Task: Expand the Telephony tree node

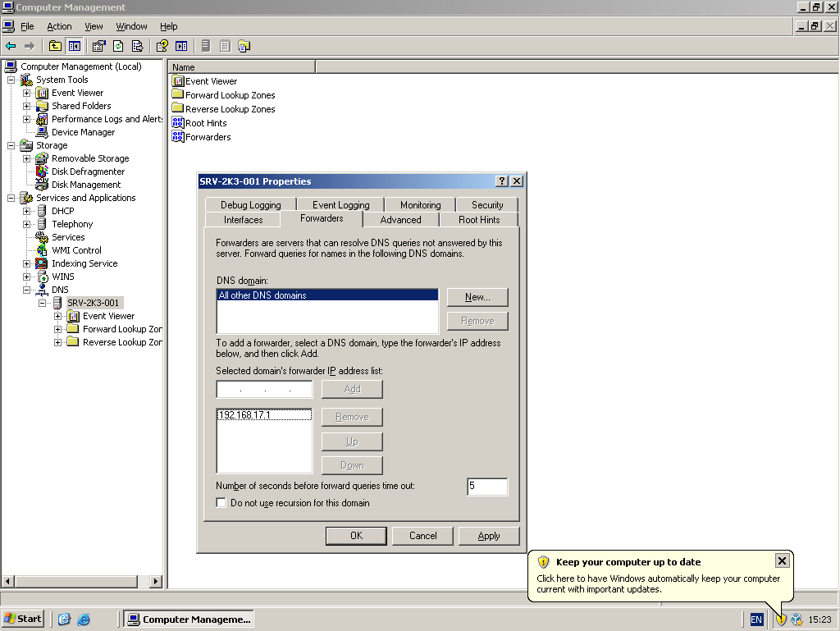Action: (x=26, y=224)
